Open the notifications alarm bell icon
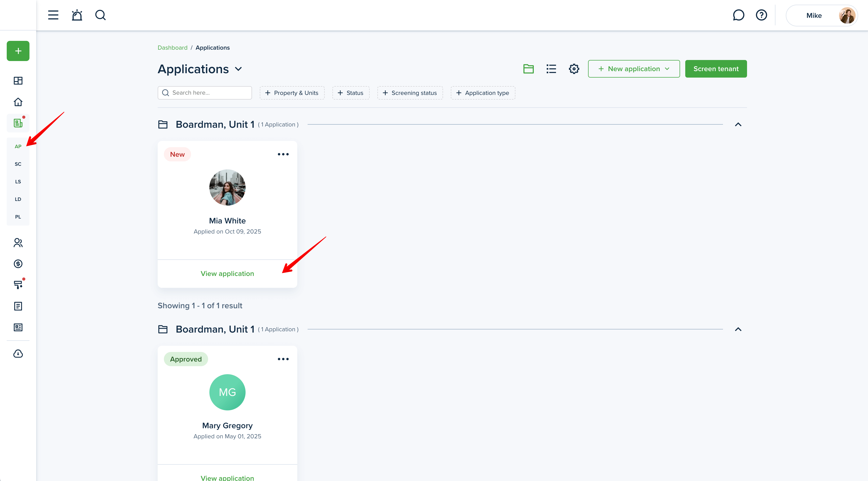 [77, 15]
